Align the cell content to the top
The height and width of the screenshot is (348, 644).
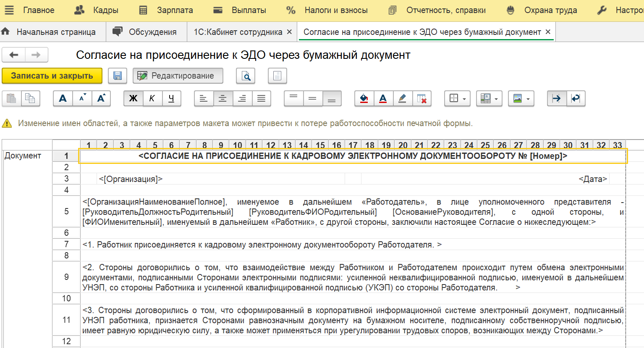click(x=293, y=98)
